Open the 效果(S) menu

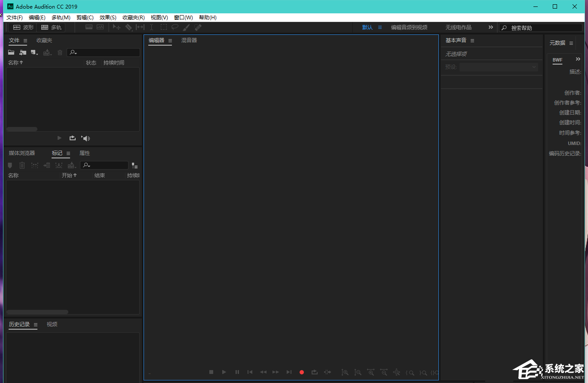107,17
